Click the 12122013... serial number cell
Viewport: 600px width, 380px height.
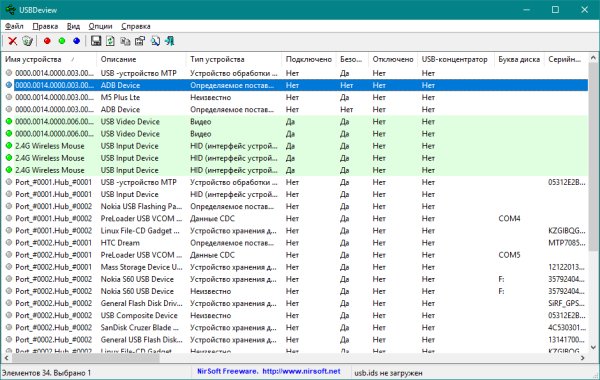click(567, 267)
